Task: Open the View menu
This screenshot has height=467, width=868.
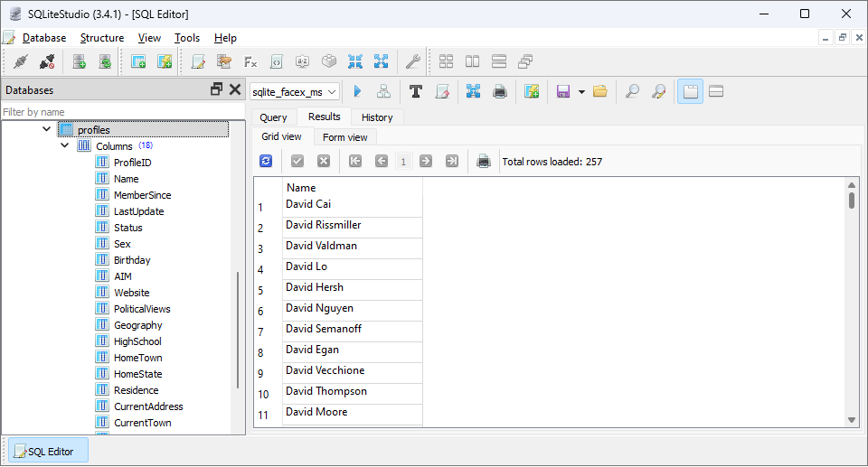Action: [149, 38]
